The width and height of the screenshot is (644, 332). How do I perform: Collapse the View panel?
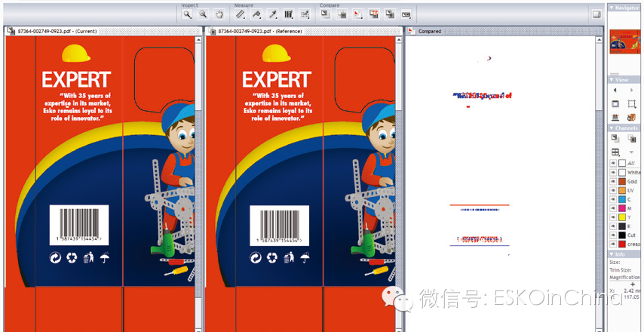[x=612, y=80]
